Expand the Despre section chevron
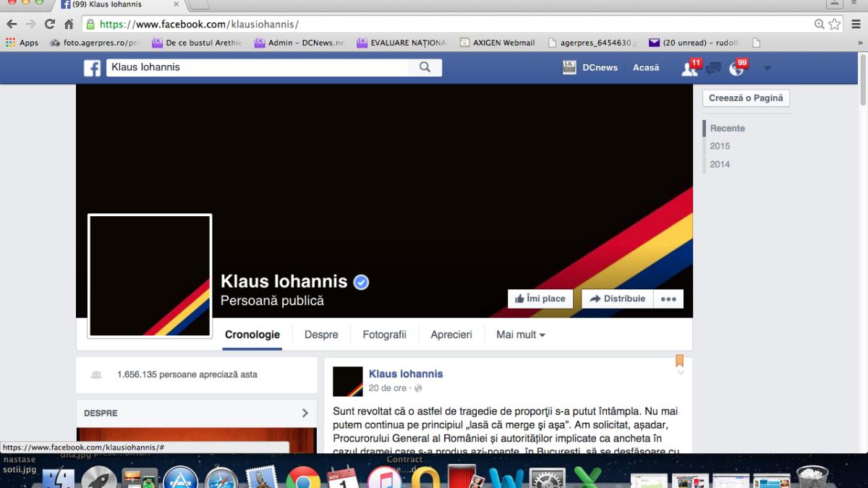 click(x=305, y=413)
